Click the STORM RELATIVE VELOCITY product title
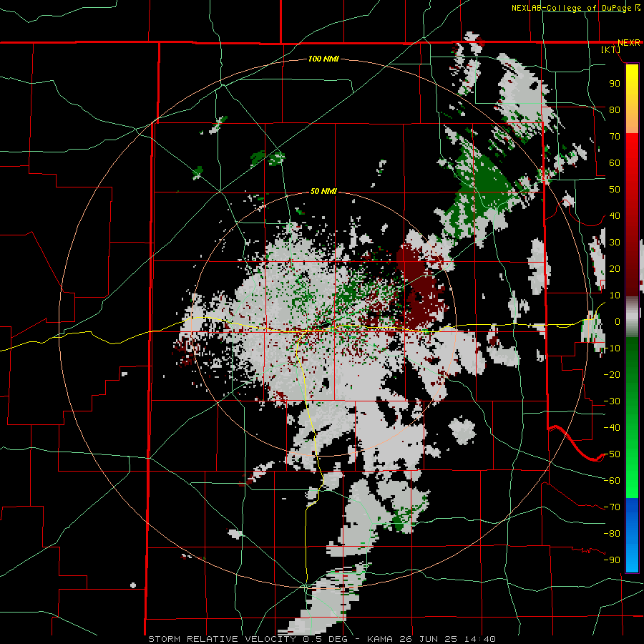 pos(222,639)
